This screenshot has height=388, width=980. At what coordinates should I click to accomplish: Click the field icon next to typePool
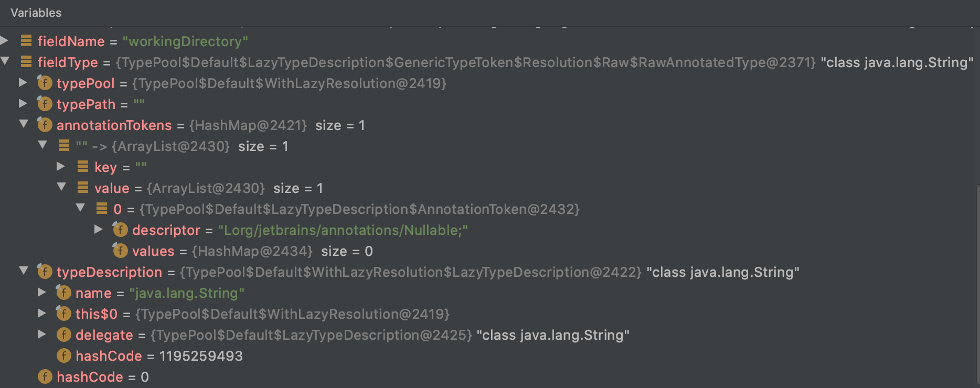tap(45, 83)
